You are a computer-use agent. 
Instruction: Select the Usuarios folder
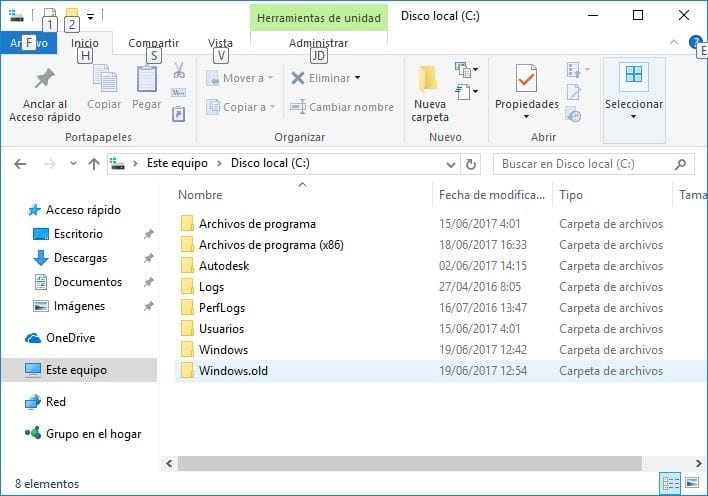click(x=212, y=329)
